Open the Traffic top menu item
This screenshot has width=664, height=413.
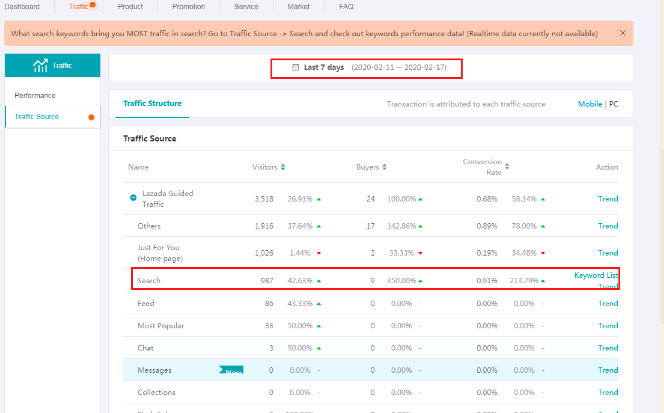click(79, 6)
